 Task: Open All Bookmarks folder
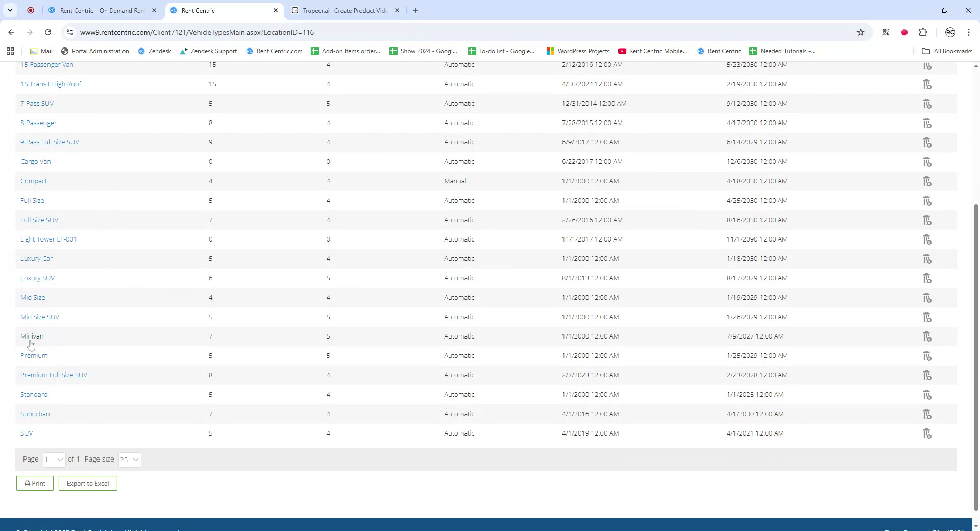pos(947,51)
